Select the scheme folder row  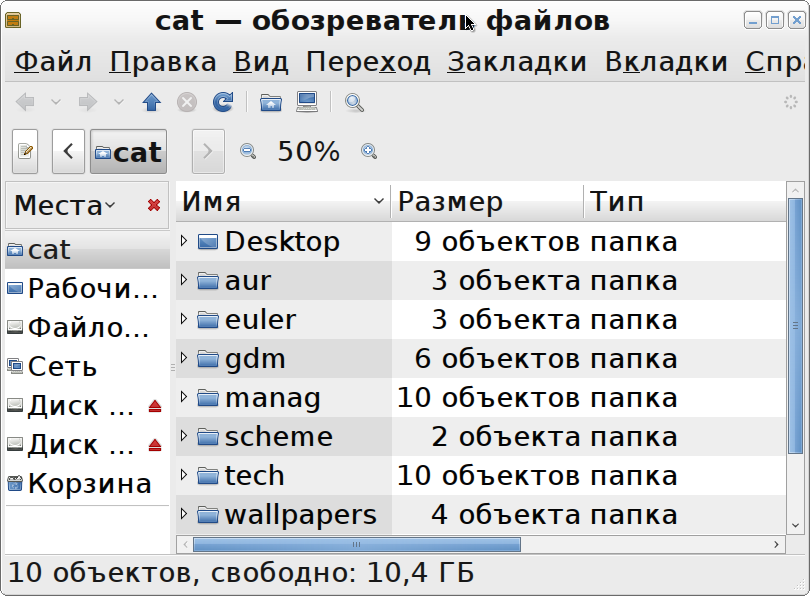coord(278,437)
